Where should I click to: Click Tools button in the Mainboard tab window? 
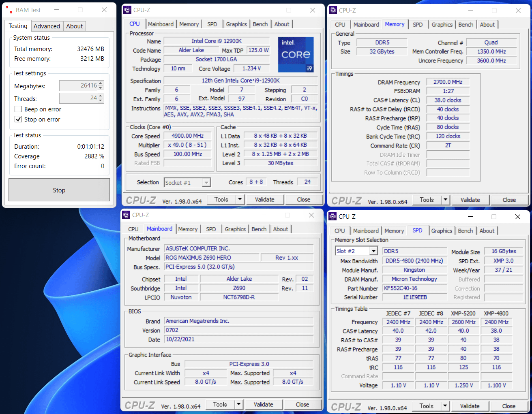[220, 404]
